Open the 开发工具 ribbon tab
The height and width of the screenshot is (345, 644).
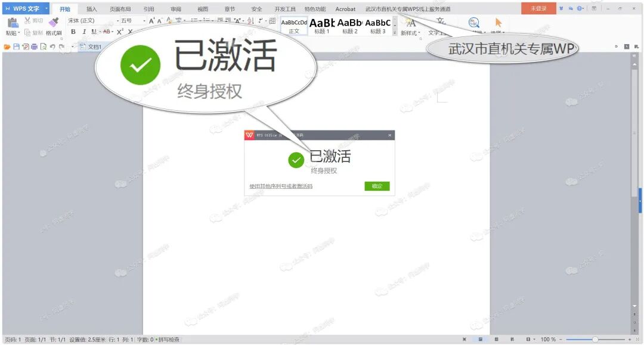[285, 8]
